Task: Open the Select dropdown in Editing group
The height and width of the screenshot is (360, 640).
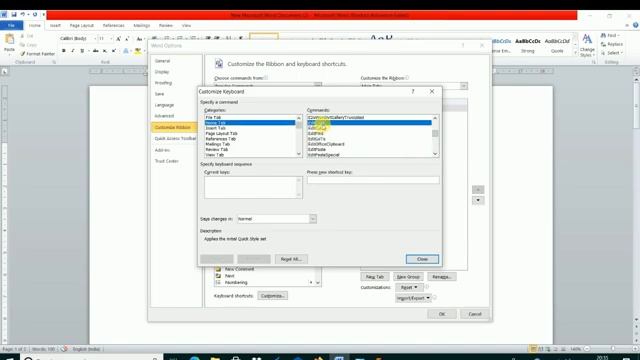Action: [x=612, y=53]
